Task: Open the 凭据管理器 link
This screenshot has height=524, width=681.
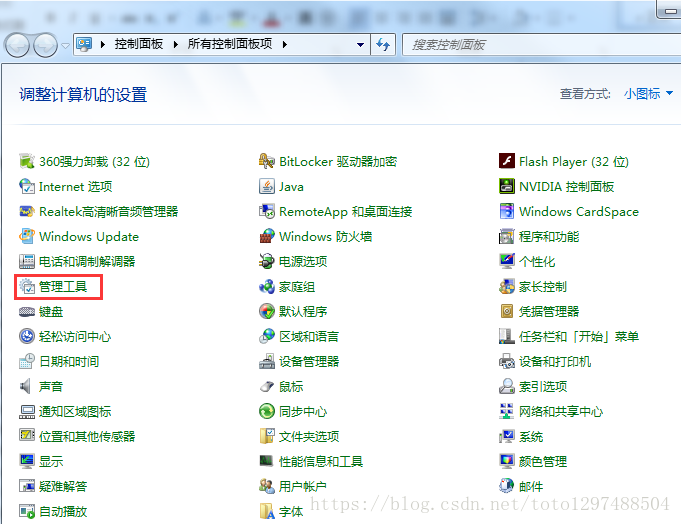Action: point(549,312)
